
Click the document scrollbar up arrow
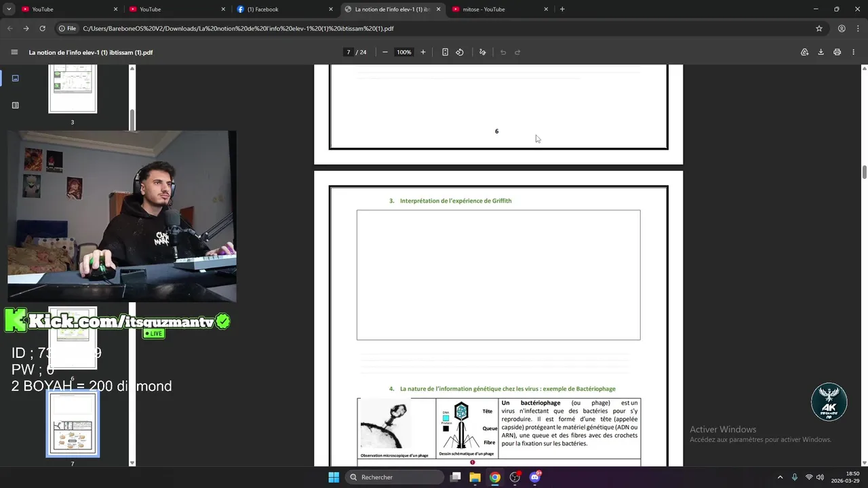(x=865, y=68)
